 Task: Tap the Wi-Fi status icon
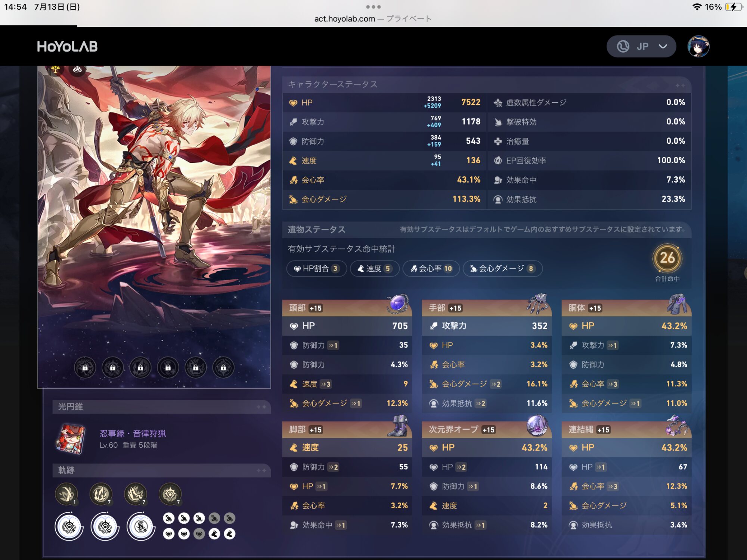pos(697,7)
